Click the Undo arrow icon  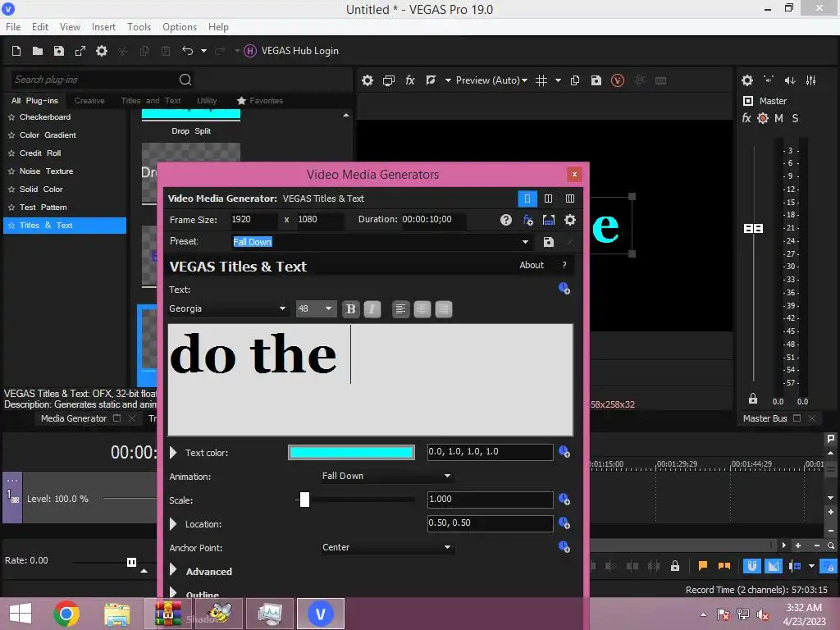[x=188, y=50]
